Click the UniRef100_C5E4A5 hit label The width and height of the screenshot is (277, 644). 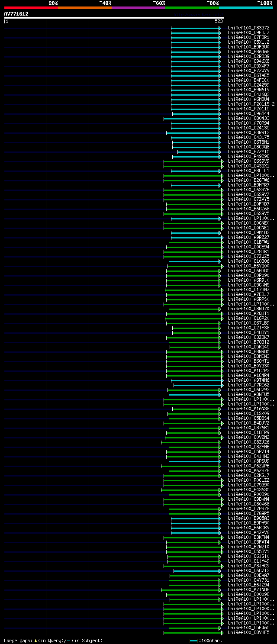coord(248,628)
